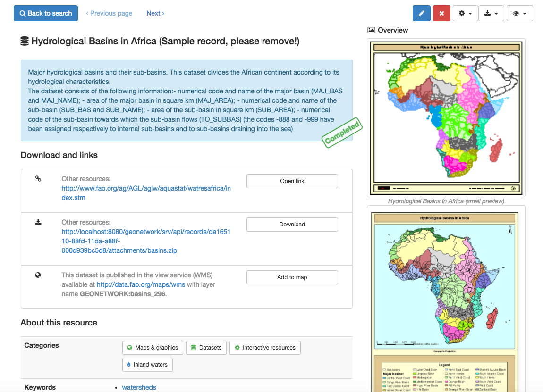This screenshot has width=543, height=392.
Task: Click the globe icon next to WMS service
Action: pyautogui.click(x=38, y=275)
